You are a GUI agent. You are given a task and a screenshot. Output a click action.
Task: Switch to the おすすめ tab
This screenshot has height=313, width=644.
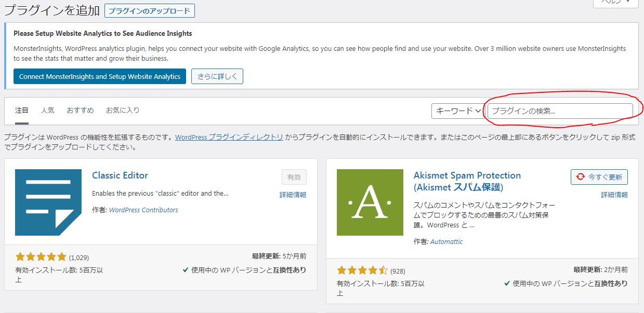(80, 110)
